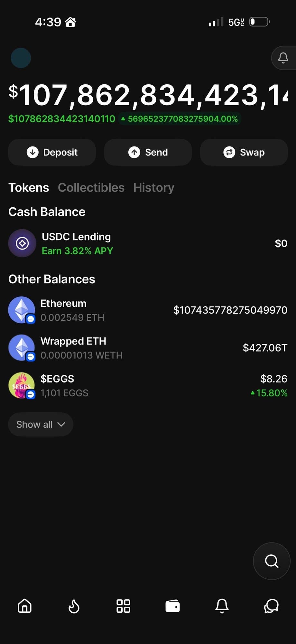Screen dimensions: 296x644
Task: Select the Tokens tab
Action: [29, 187]
